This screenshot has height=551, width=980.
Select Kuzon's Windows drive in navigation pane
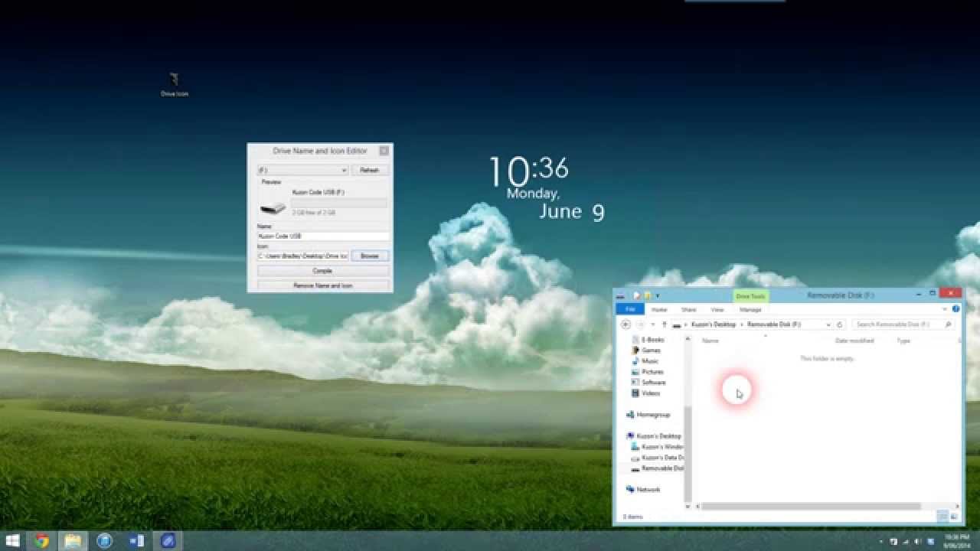658,446
